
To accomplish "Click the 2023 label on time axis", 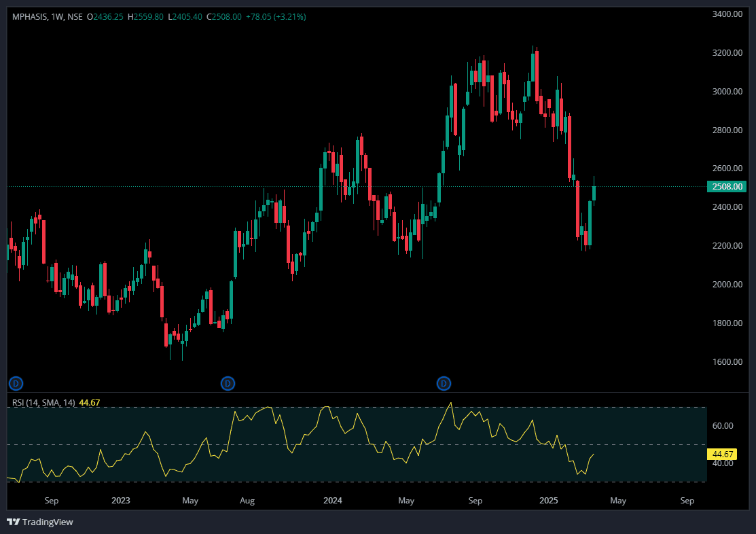I will pyautogui.click(x=120, y=500).
